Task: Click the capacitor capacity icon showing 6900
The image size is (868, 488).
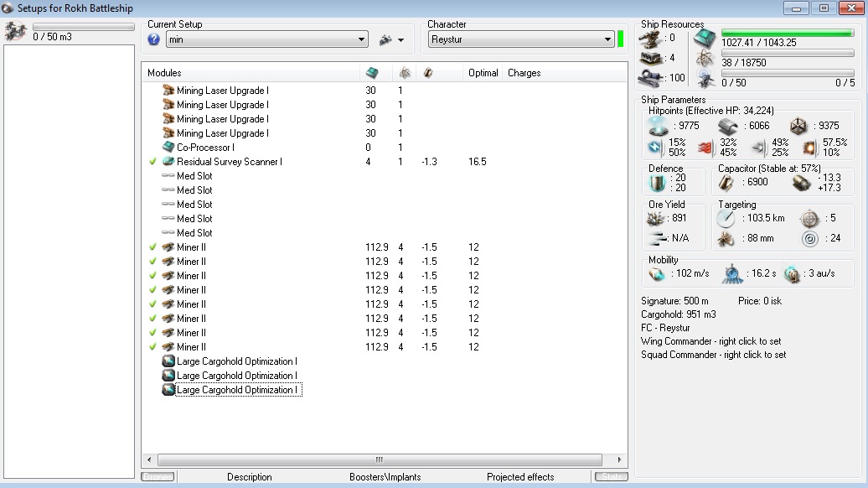Action: tap(726, 183)
